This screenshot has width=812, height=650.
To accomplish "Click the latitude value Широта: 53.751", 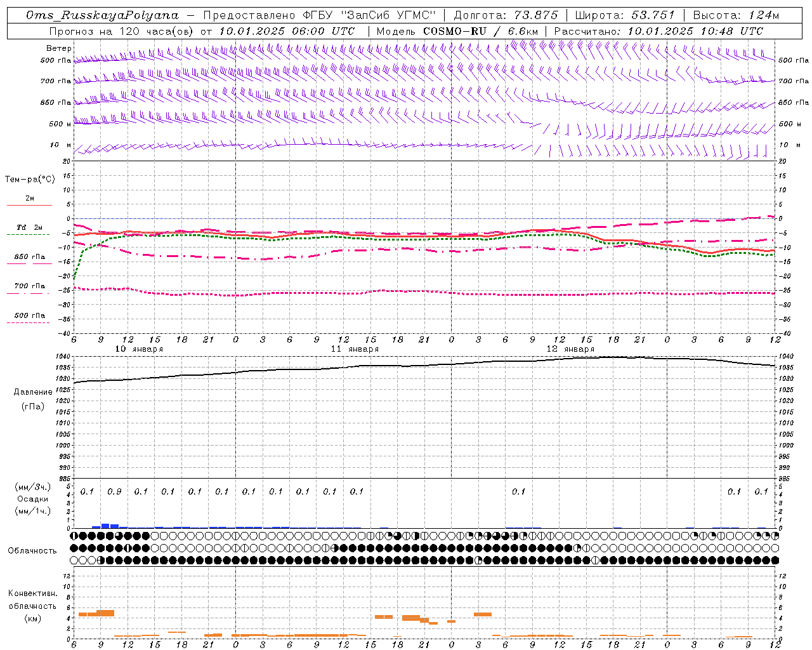I will (625, 15).
